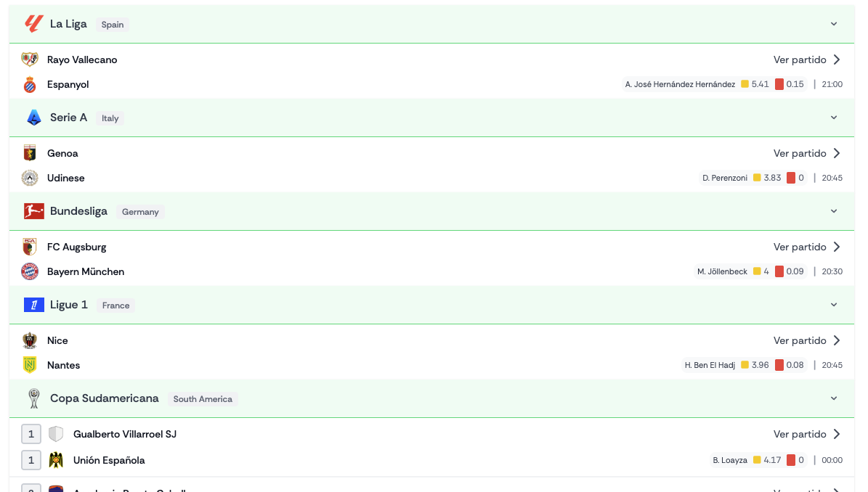The image size is (868, 492).
Task: Click referee name H. Ben El Hadj
Action: point(710,365)
